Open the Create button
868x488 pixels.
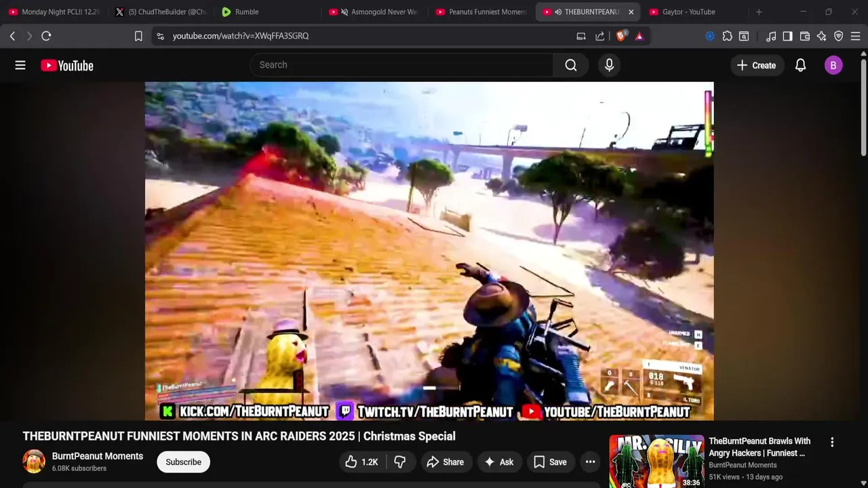pos(756,65)
